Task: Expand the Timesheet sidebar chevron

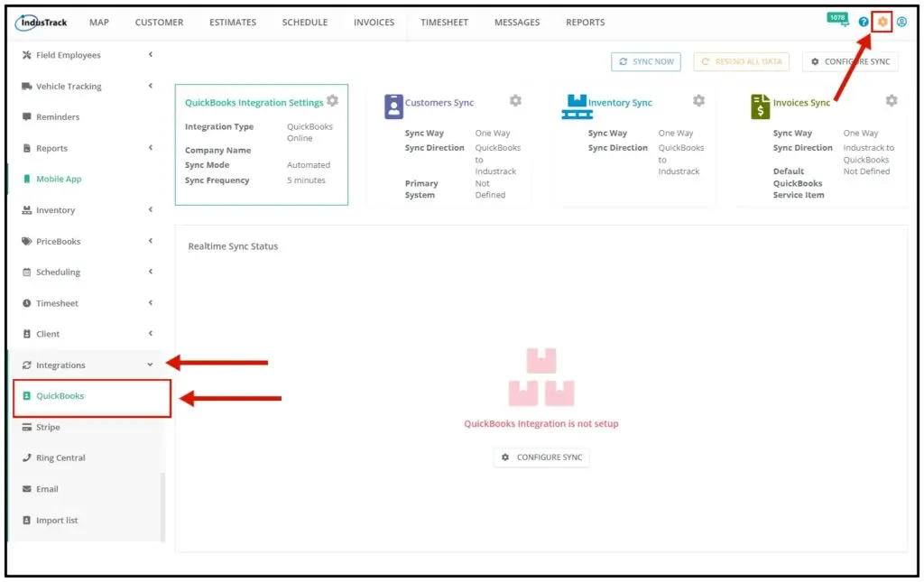Action: (x=151, y=303)
